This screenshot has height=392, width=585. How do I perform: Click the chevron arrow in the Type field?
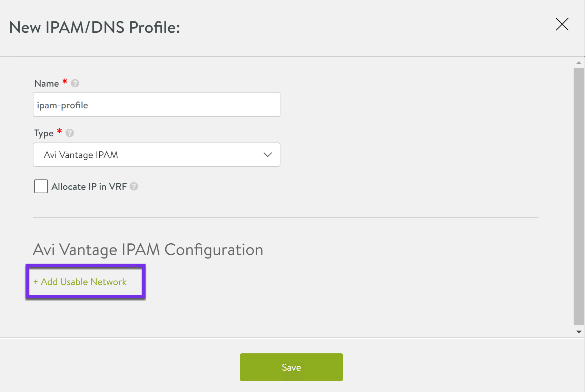[268, 155]
